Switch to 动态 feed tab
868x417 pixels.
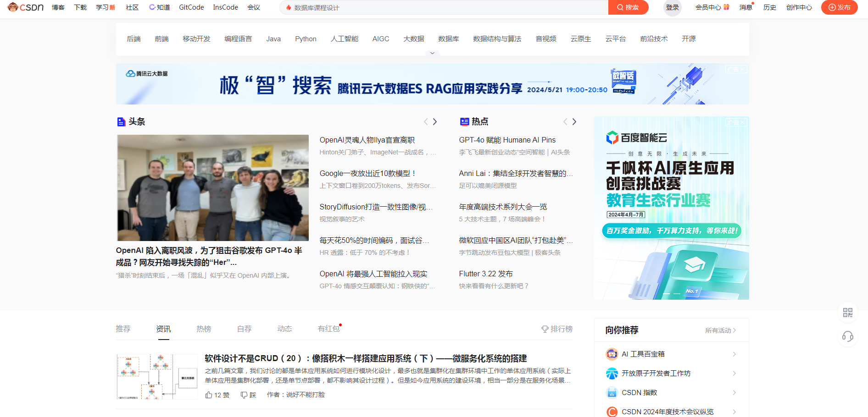point(284,329)
